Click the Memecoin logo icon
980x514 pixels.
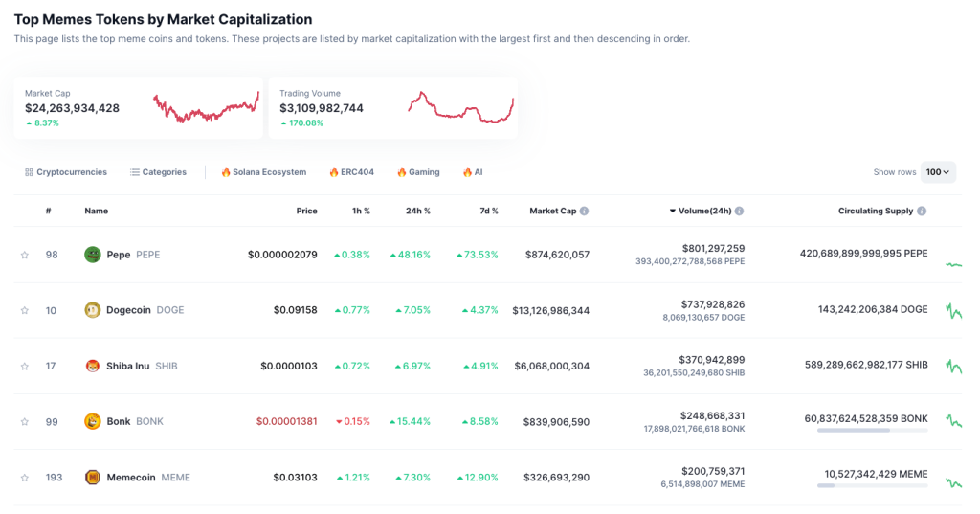[93, 477]
